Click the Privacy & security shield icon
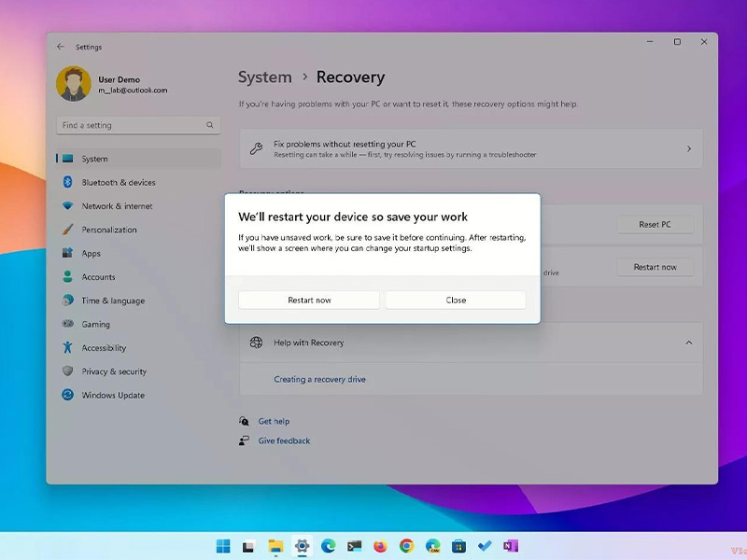This screenshot has height=560, width=747. (67, 371)
